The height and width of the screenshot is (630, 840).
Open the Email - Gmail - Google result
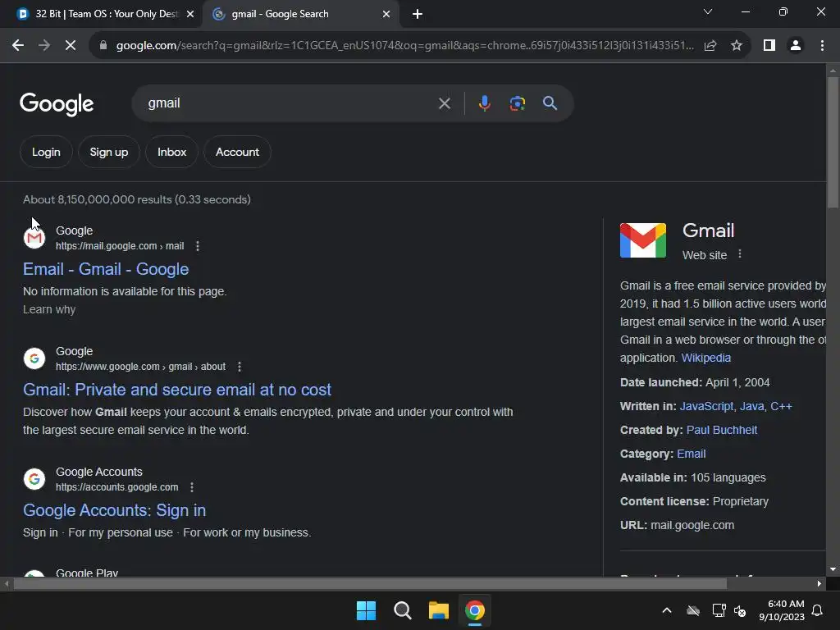pos(106,269)
